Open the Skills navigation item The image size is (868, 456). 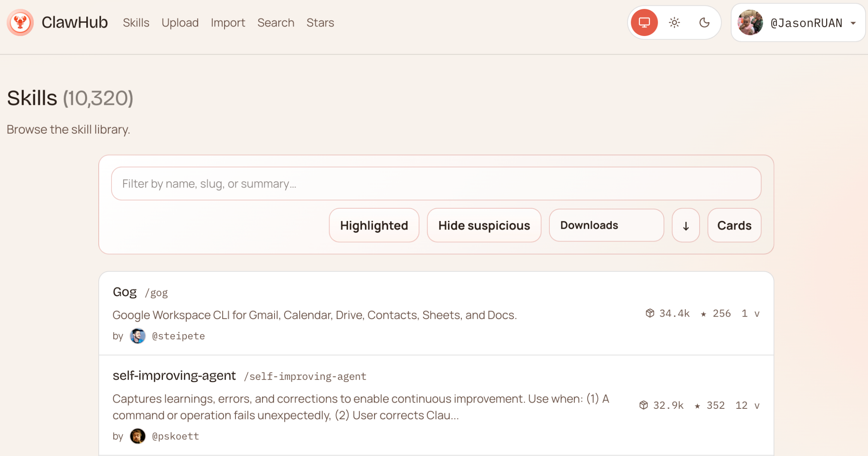136,23
